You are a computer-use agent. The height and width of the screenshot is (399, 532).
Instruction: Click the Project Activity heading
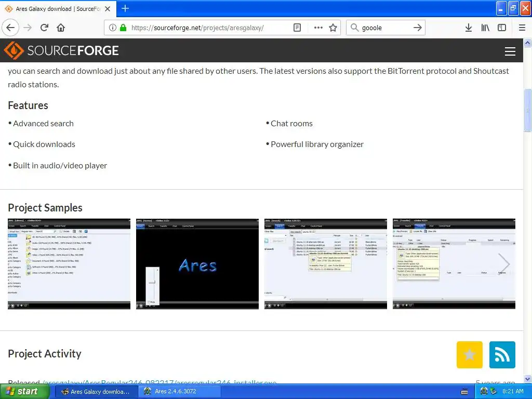click(x=45, y=353)
